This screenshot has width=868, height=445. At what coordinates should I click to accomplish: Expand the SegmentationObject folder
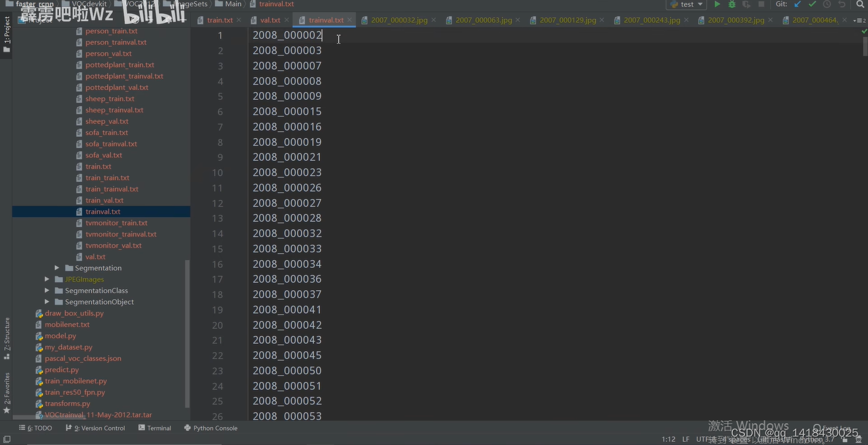tap(47, 302)
